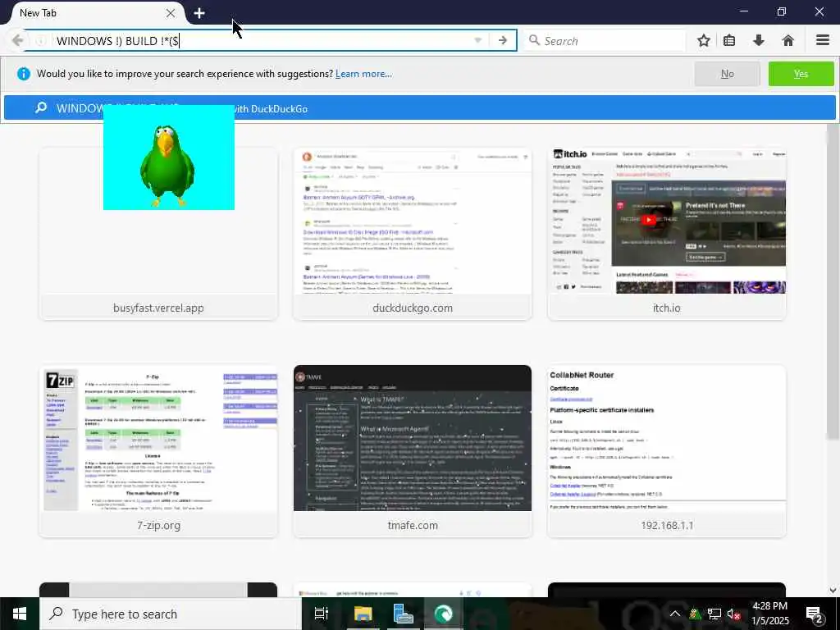Click the search magnifier in Search box
Image resolution: width=840 pixels, height=630 pixels.
tap(533, 40)
